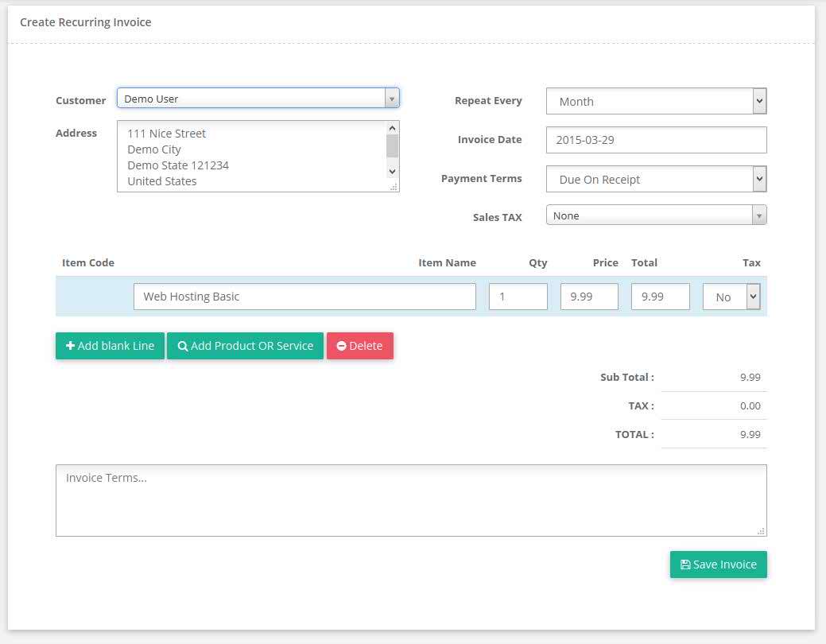
Task: Click the Qty column header
Action: click(x=538, y=262)
